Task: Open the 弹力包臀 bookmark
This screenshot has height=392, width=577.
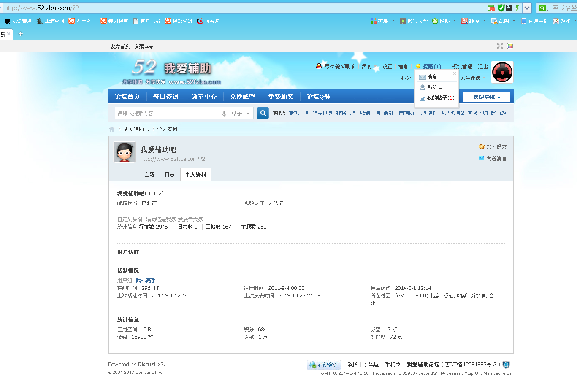Action: [x=114, y=21]
